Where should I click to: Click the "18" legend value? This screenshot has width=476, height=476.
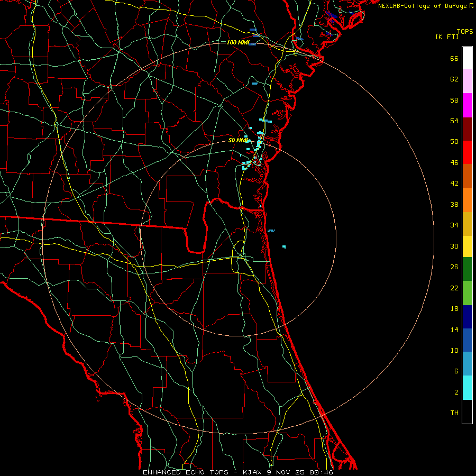(454, 309)
